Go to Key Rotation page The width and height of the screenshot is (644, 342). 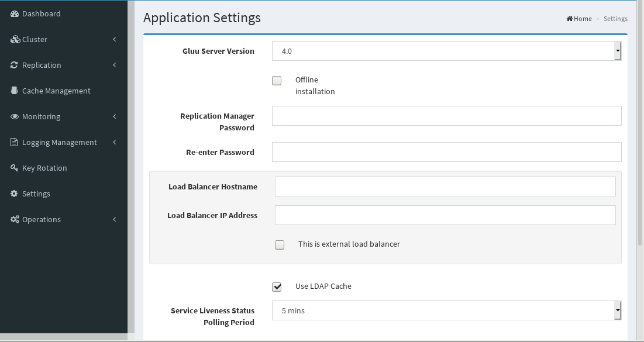[64, 168]
